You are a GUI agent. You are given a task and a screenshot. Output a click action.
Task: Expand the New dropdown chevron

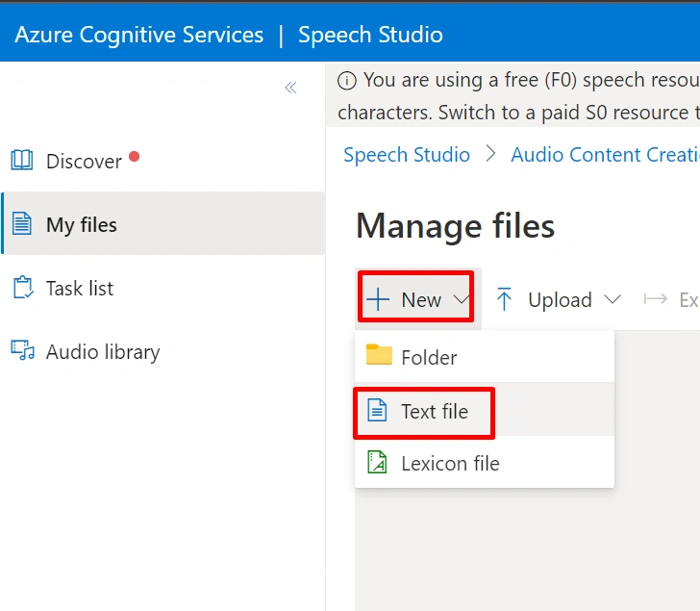[461, 299]
